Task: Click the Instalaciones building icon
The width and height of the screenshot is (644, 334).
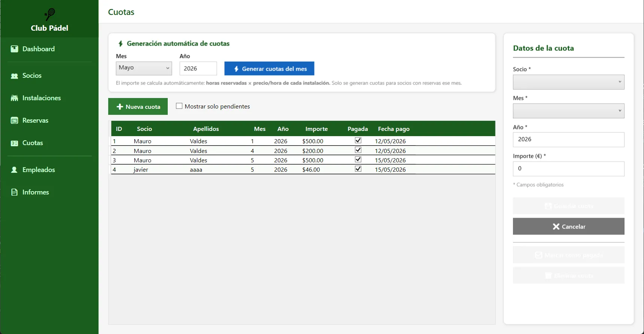Action: (x=14, y=98)
